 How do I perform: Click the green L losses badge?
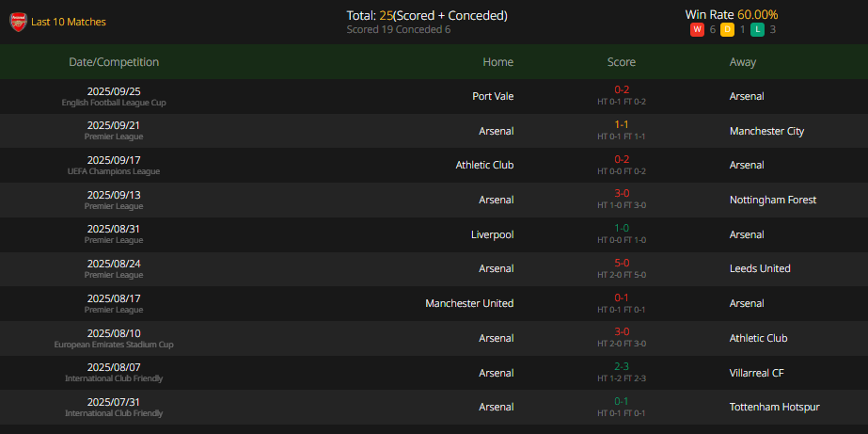[x=757, y=30]
